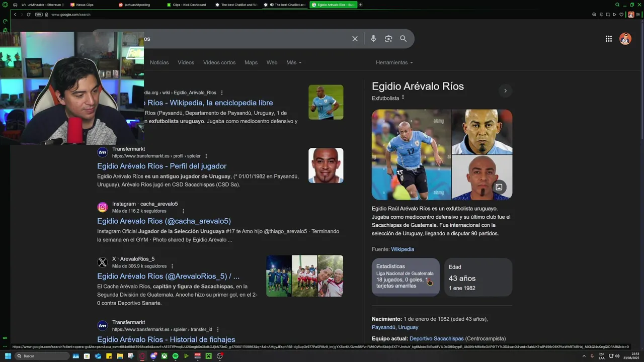Open more options next to Exfutbolista
The height and width of the screenshot is (362, 644).
[x=403, y=98]
